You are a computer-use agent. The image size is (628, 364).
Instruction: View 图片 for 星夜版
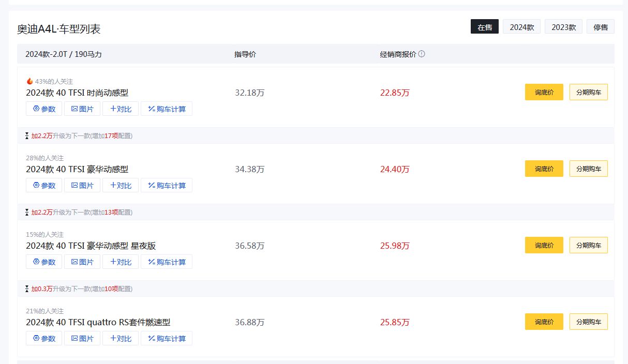click(x=82, y=262)
